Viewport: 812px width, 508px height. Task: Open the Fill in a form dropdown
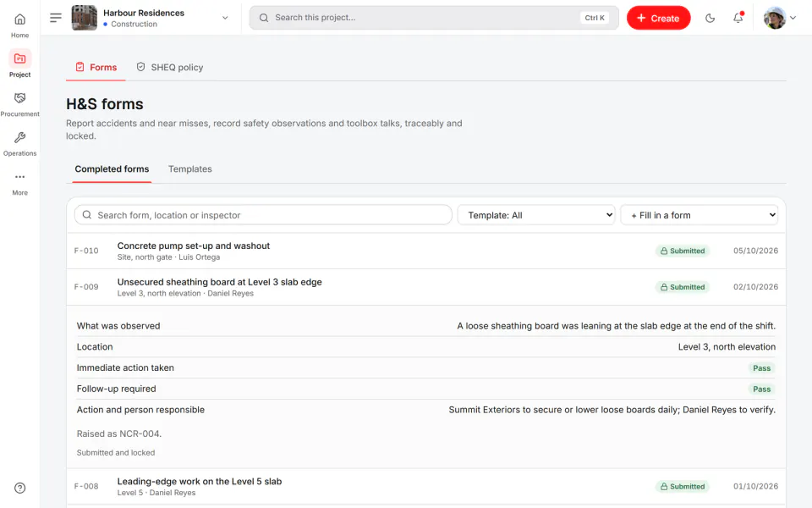pyautogui.click(x=700, y=214)
